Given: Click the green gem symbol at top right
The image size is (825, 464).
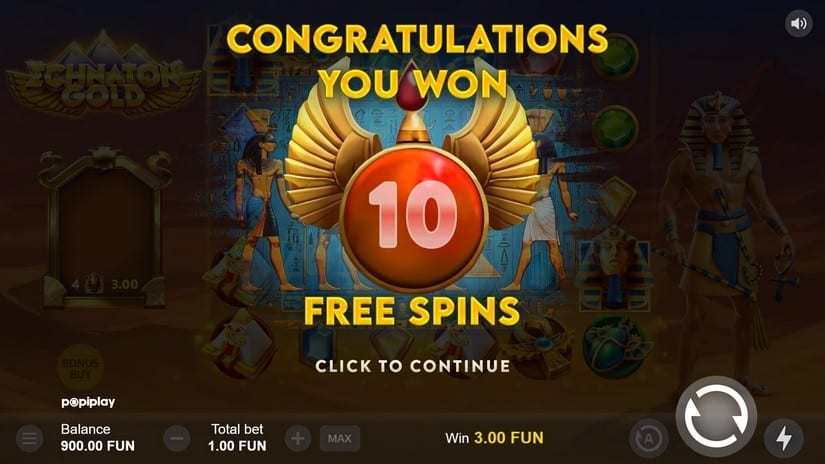Looking at the screenshot, I should [x=615, y=56].
